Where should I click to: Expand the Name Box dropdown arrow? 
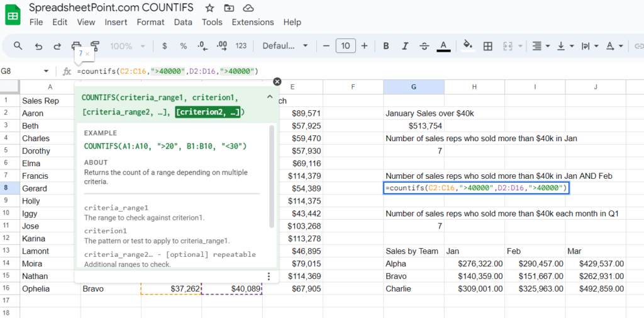click(x=46, y=71)
